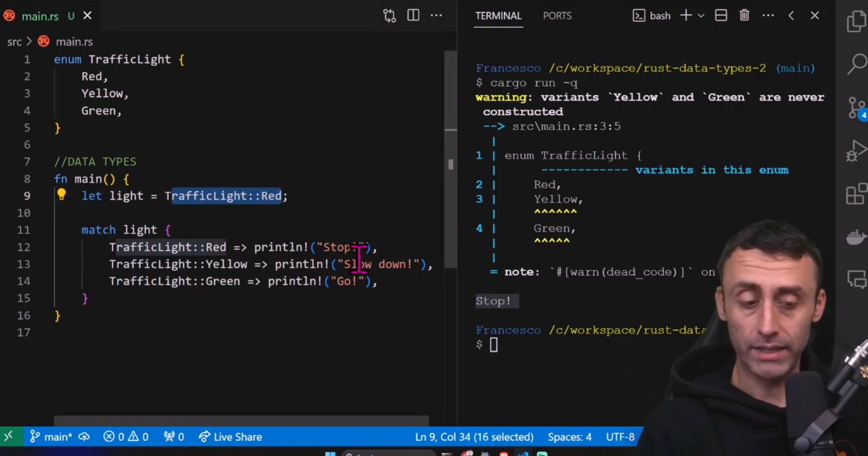Create a new terminal with plus icon

tap(686, 16)
